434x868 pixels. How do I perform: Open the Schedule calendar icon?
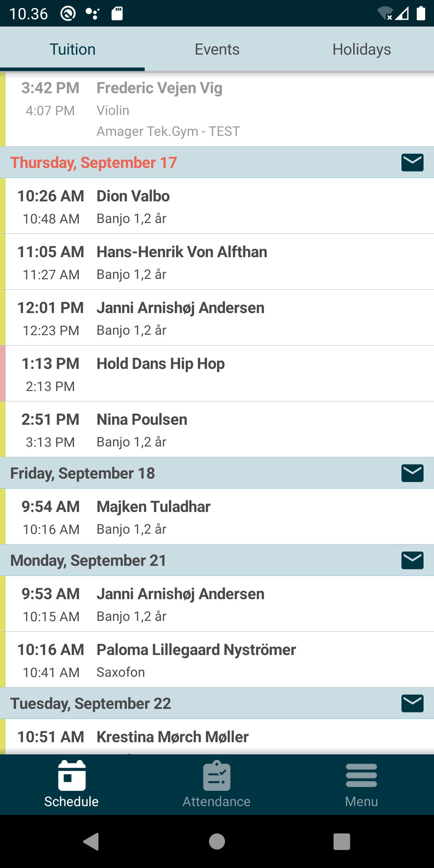pyautogui.click(x=72, y=776)
